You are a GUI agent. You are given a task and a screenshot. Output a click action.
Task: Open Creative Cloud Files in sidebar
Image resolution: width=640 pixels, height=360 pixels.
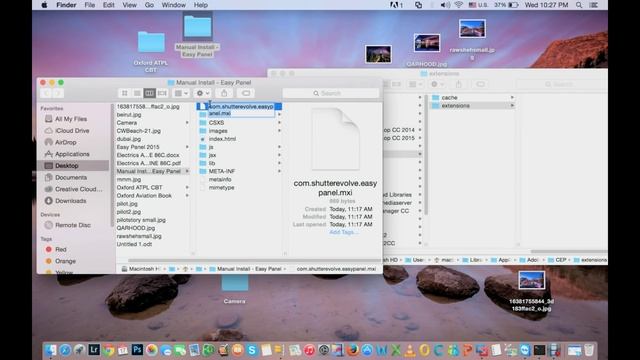point(78,189)
